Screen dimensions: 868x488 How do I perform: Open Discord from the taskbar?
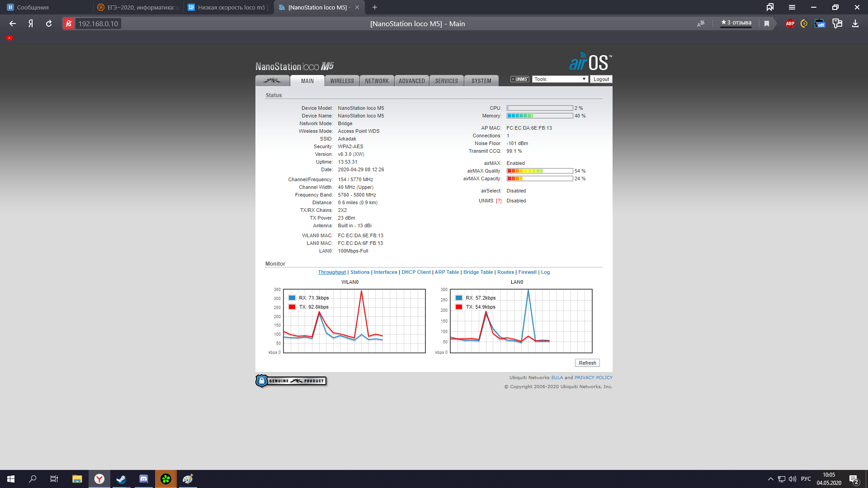[x=144, y=479]
